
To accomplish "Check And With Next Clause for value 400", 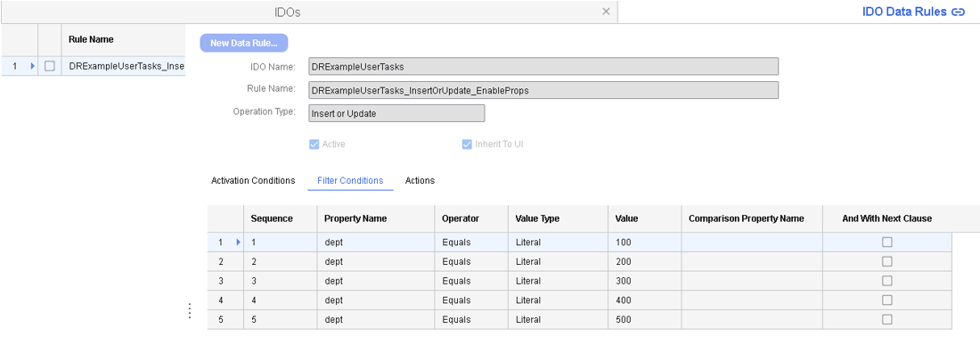I will [x=886, y=300].
